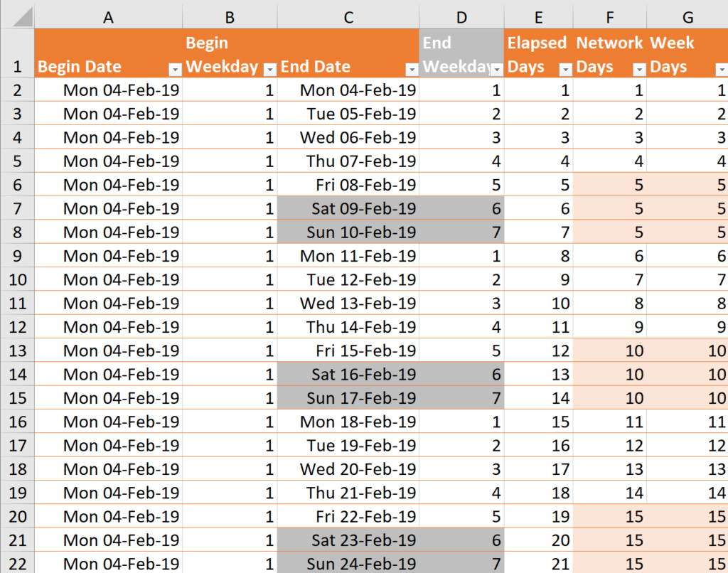
Task: Open the End Weekday filter dropdown
Action: pos(498,68)
